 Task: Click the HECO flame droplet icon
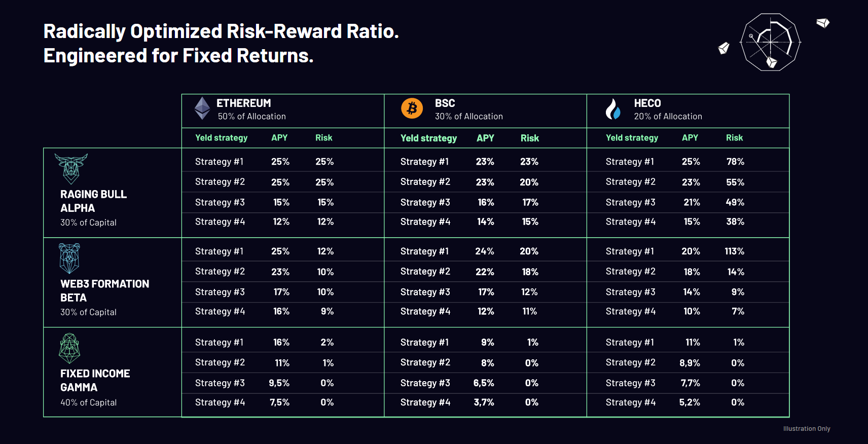[x=613, y=108]
